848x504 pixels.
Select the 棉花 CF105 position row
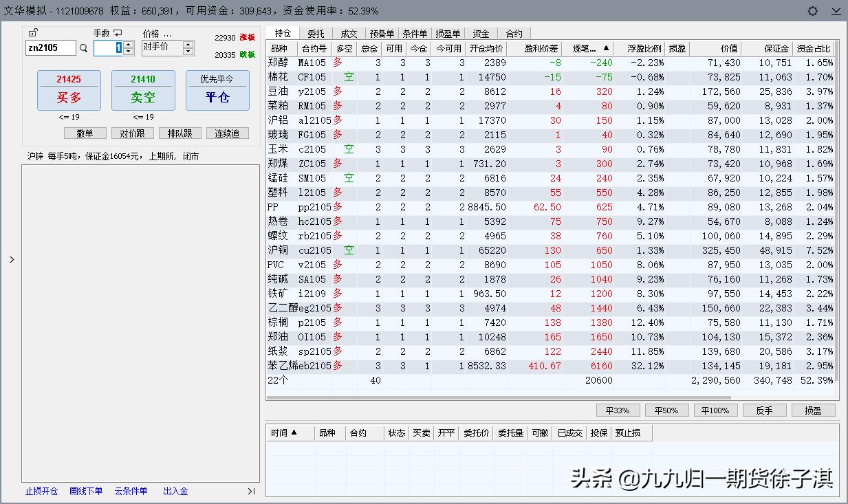[550, 77]
